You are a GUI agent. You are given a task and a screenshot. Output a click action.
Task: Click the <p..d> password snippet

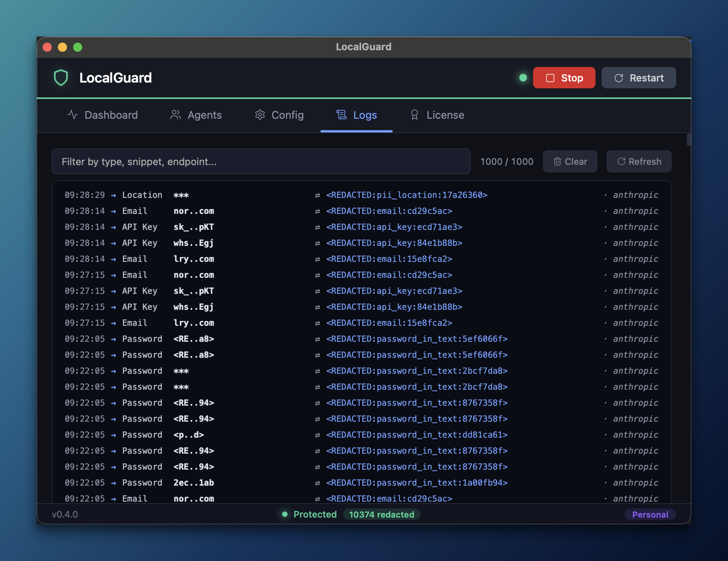pyautogui.click(x=188, y=435)
